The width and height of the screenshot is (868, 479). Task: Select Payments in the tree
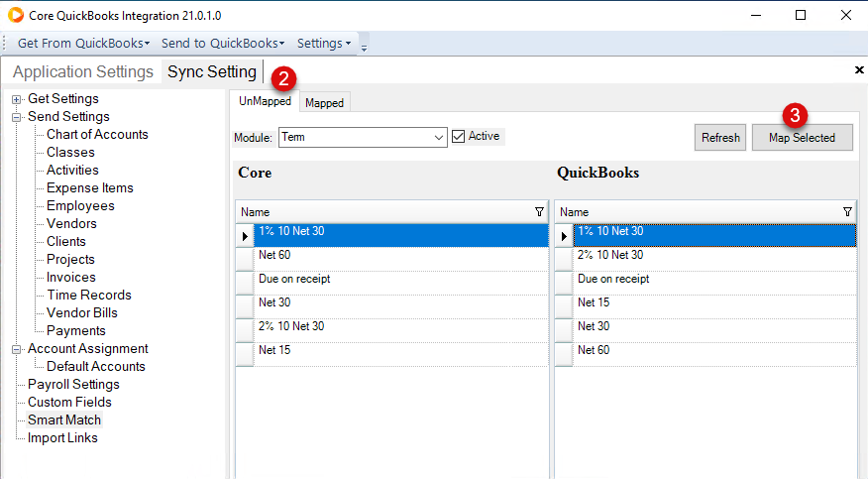pos(76,331)
